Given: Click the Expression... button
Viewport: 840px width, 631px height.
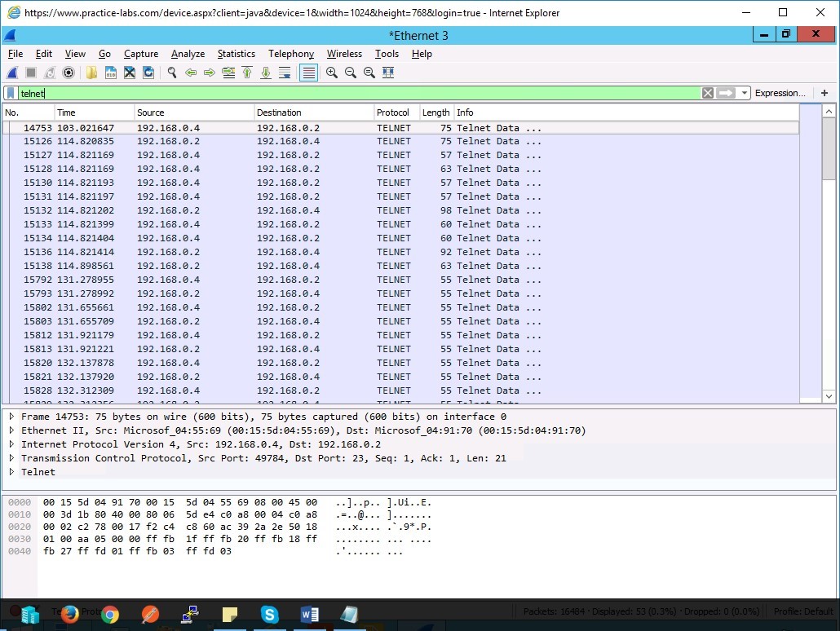Looking at the screenshot, I should click(780, 93).
